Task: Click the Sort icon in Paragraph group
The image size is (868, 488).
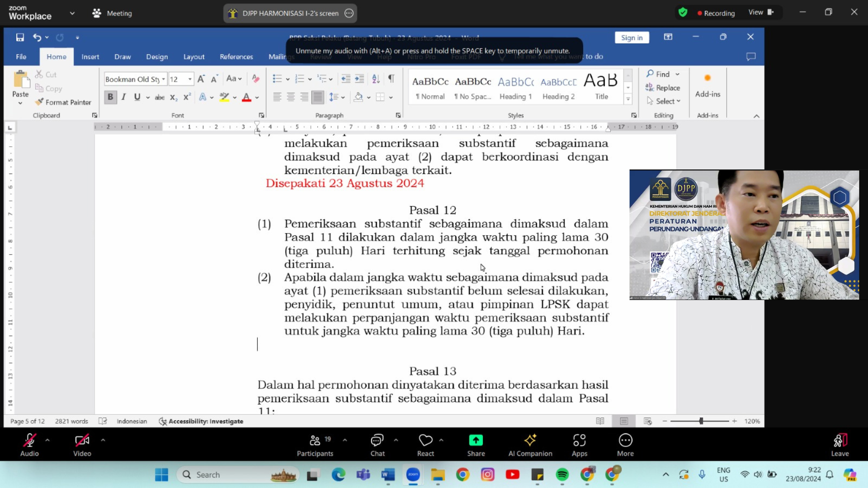Action: pos(376,79)
